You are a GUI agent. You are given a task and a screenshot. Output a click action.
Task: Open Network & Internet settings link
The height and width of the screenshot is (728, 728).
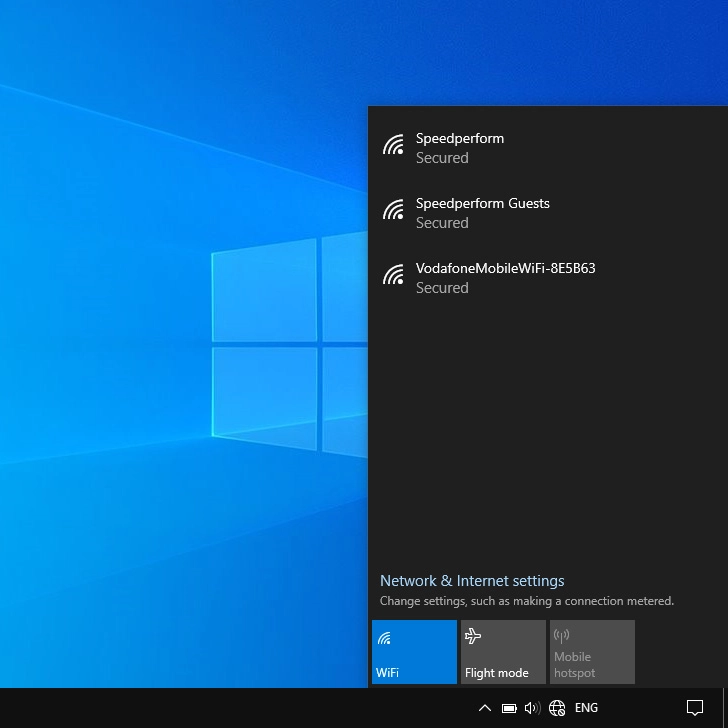[x=472, y=581]
